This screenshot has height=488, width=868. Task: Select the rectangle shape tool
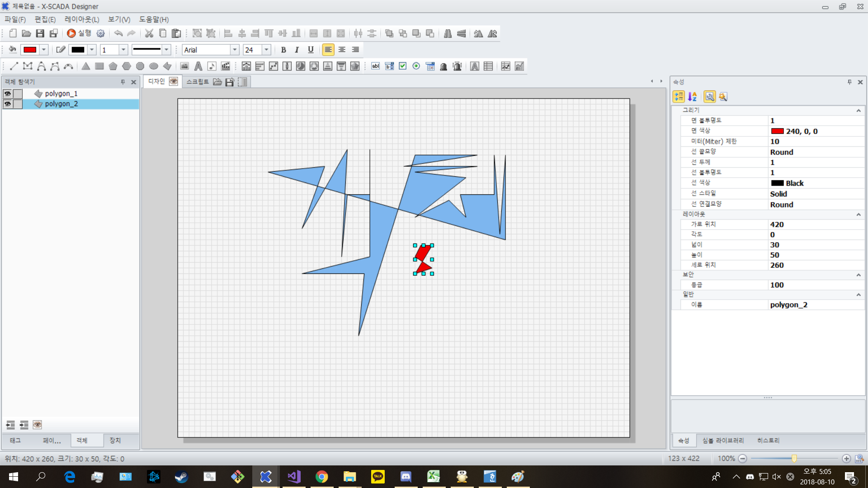[99, 66]
